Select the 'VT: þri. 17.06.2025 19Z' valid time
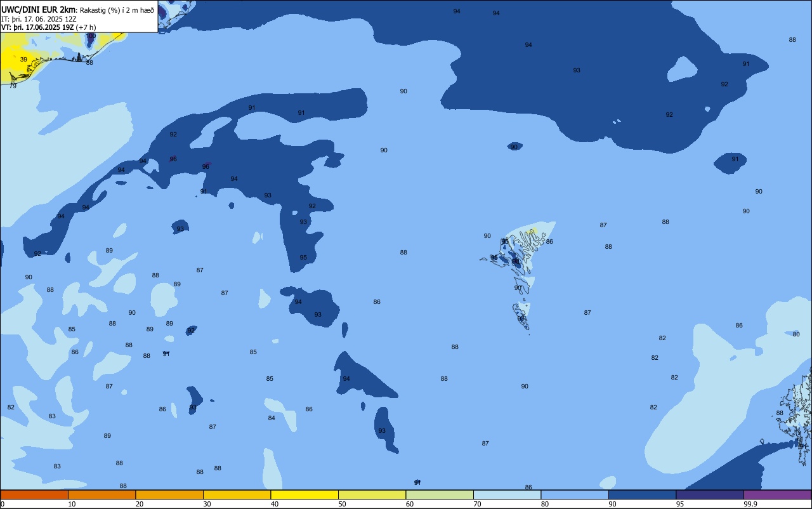 [x=37, y=27]
